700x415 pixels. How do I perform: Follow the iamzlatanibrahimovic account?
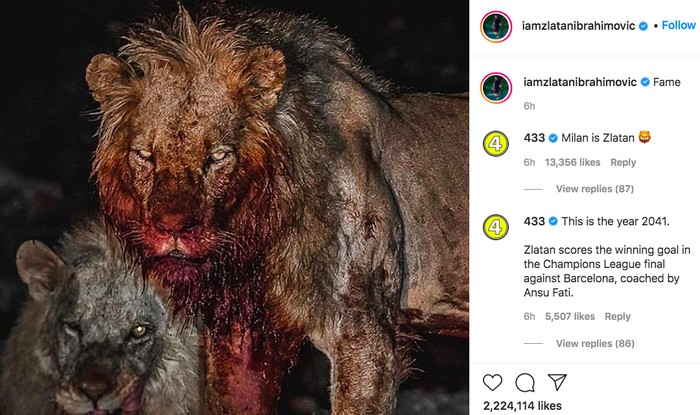point(678,24)
